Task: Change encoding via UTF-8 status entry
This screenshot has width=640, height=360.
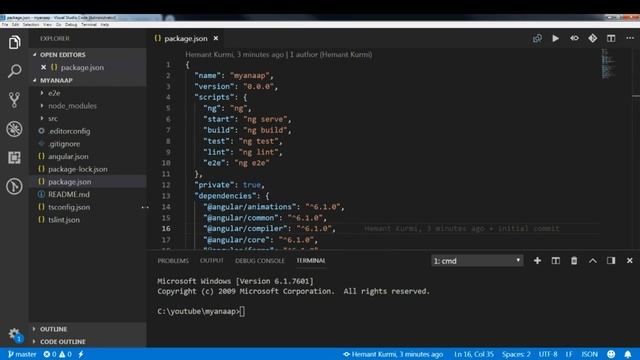Action: click(x=548, y=354)
